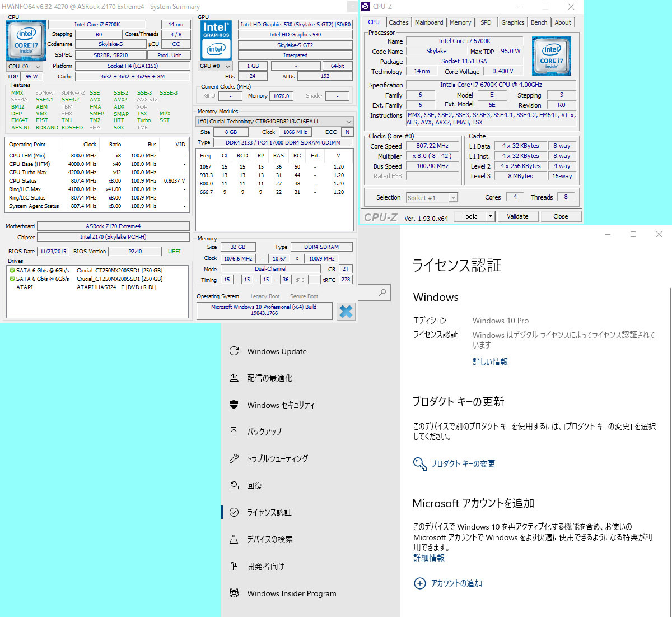Click the ATAPI iHAS324 drive row
The width and height of the screenshot is (672, 617).
pos(97,287)
